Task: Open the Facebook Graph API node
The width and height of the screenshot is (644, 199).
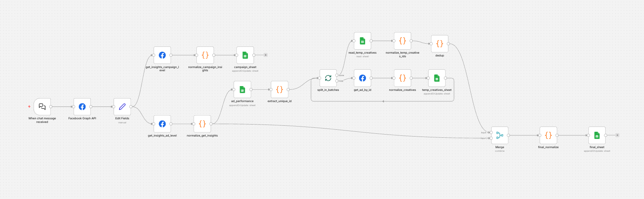Action: [x=82, y=107]
